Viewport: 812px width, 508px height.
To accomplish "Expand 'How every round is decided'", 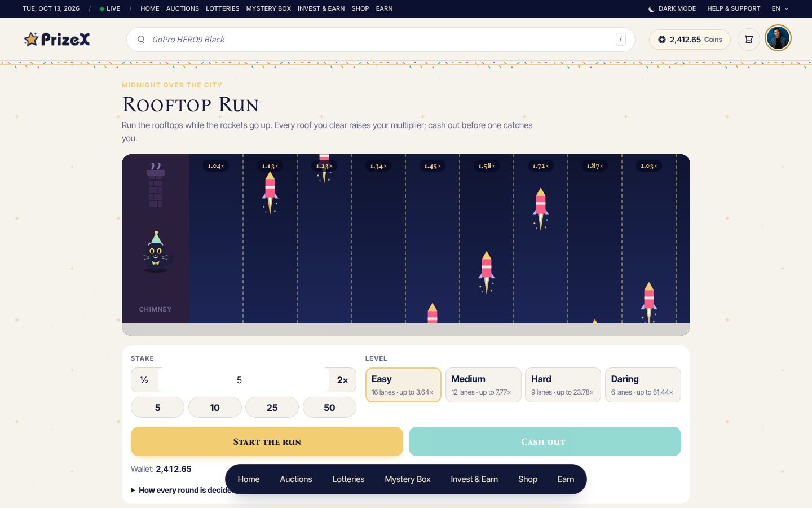I will (182, 490).
